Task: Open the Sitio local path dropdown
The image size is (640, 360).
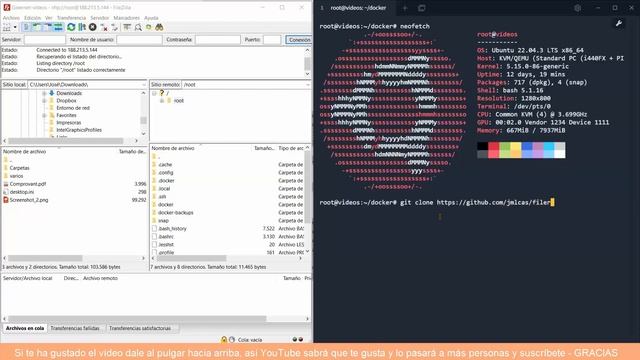Action: (x=144, y=84)
